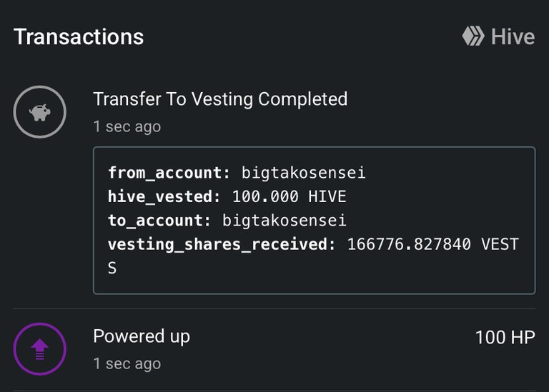Screen dimensions: 549x392
Task: Click the 100 HP amount
Action: [x=505, y=338]
